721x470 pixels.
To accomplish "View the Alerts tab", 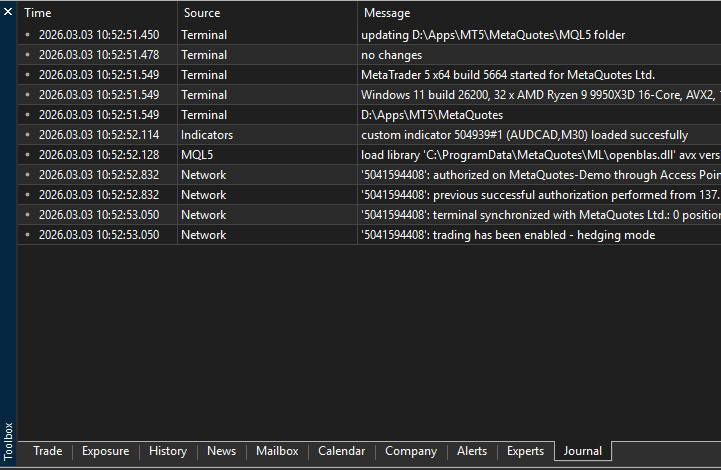I will coord(472,451).
